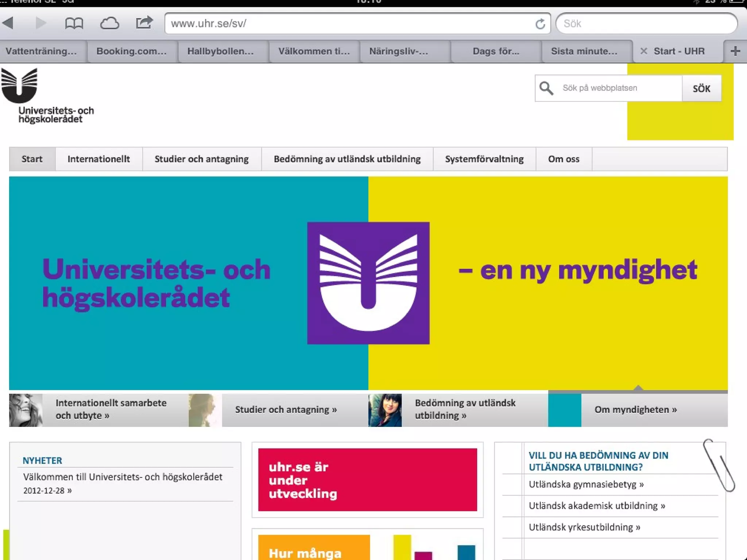Reload page with refresh icon
Image resolution: width=747 pixels, height=560 pixels.
tap(540, 24)
